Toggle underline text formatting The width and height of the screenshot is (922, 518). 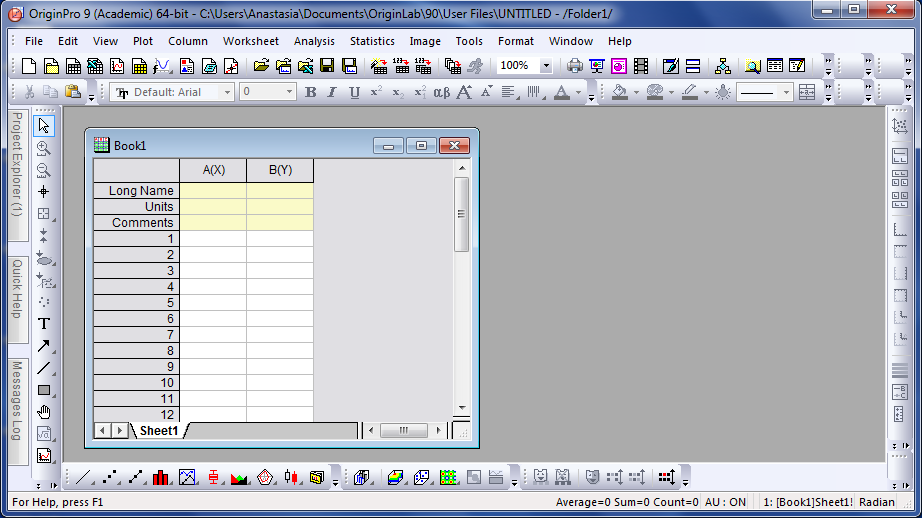click(354, 92)
